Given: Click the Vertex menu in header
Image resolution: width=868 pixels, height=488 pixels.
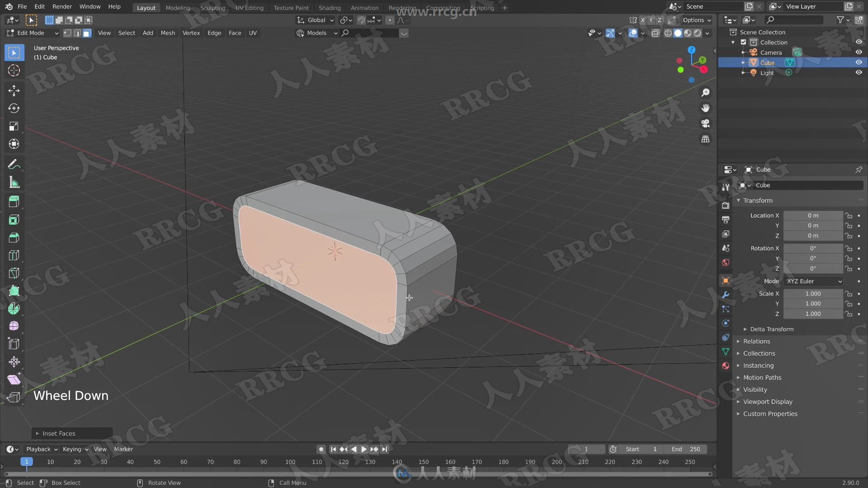Looking at the screenshot, I should (191, 33).
